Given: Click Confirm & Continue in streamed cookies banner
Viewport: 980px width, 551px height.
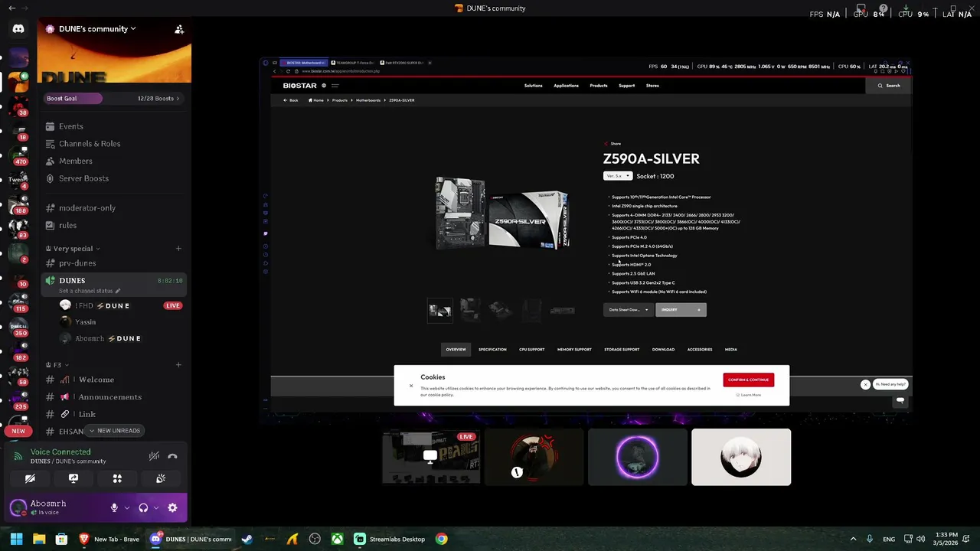Looking at the screenshot, I should click(x=748, y=380).
